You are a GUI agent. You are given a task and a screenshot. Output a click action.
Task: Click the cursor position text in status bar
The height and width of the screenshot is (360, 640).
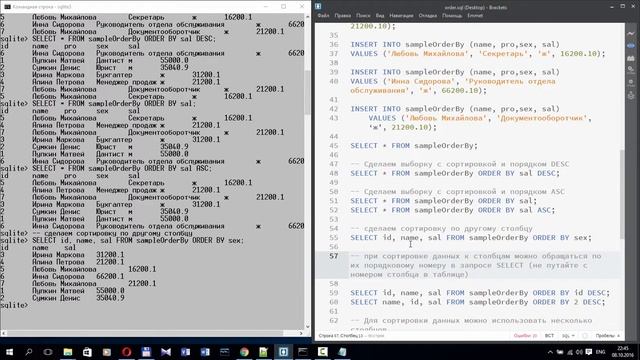(x=340, y=336)
